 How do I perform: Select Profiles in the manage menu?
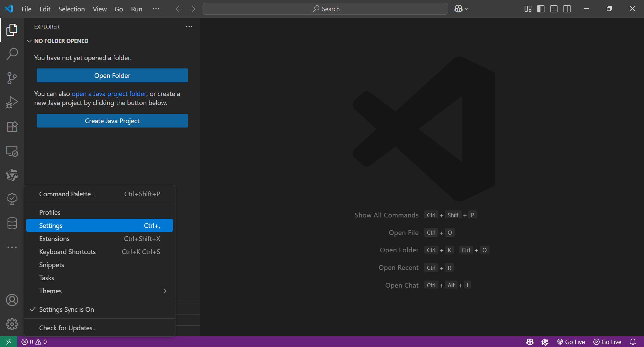click(x=100, y=212)
